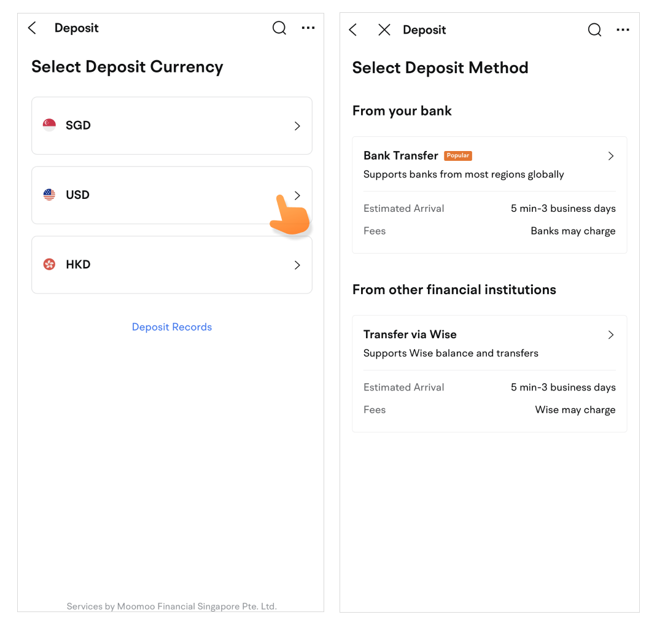Expand SGD currency row chevron
The height and width of the screenshot is (644, 657).
coord(297,126)
